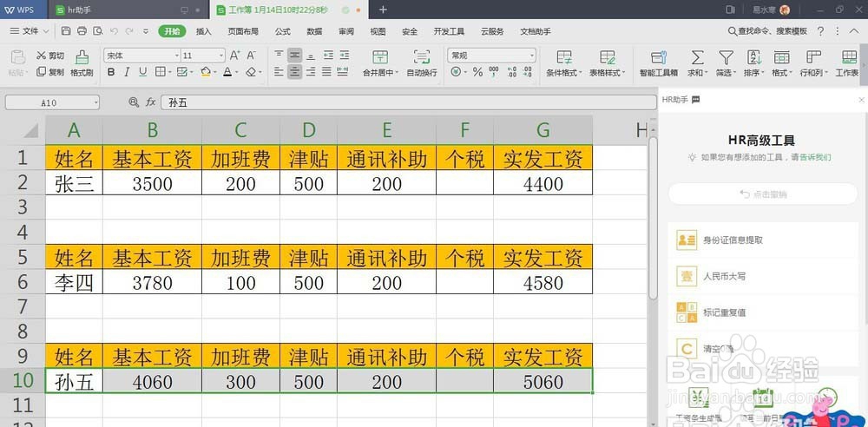Click the percent style icon
The width and height of the screenshot is (868, 427).
tap(477, 72)
